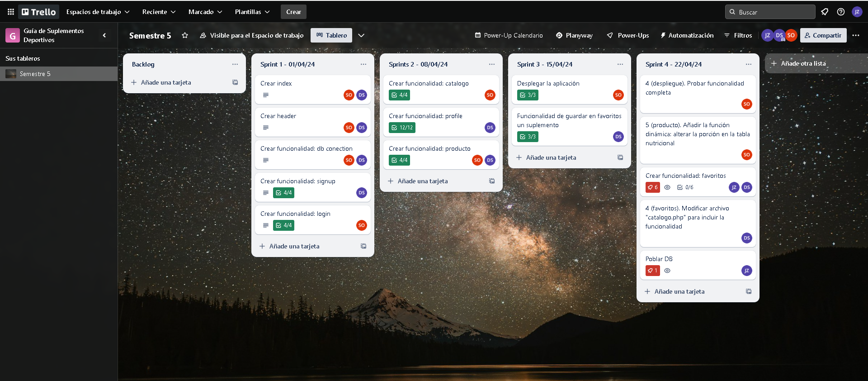Click description icon on Crear header card

tap(266, 128)
